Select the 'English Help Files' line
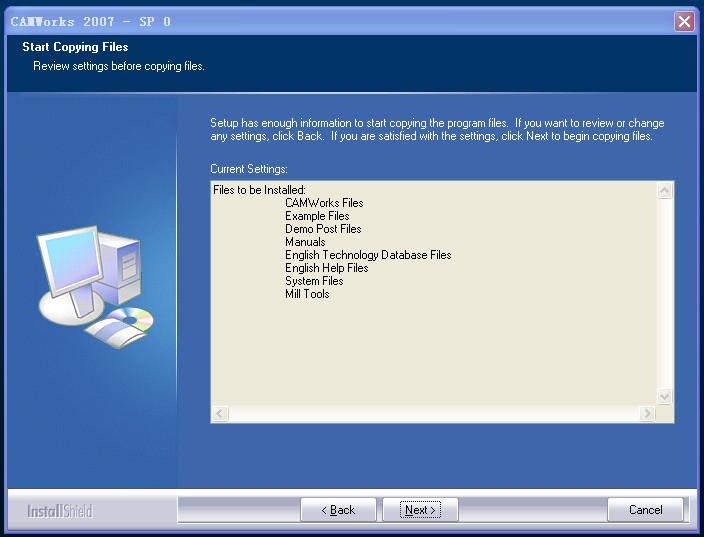This screenshot has height=537, width=704. 327,268
